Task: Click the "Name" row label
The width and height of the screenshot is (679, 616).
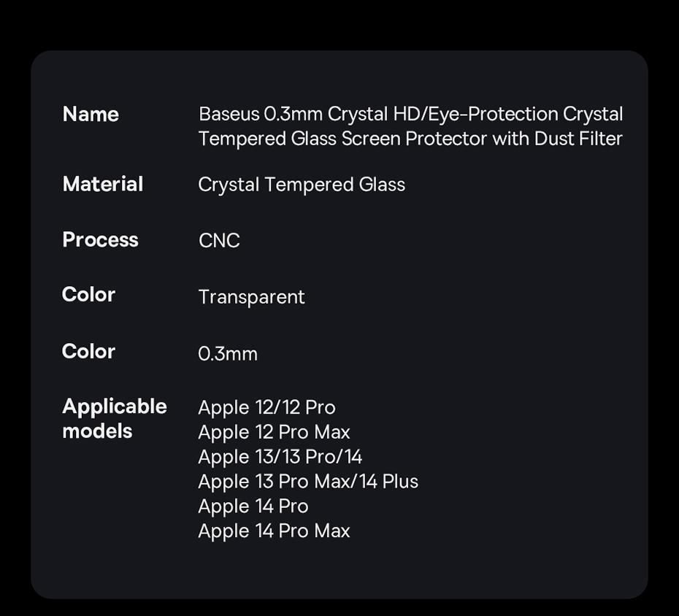Action: (91, 115)
